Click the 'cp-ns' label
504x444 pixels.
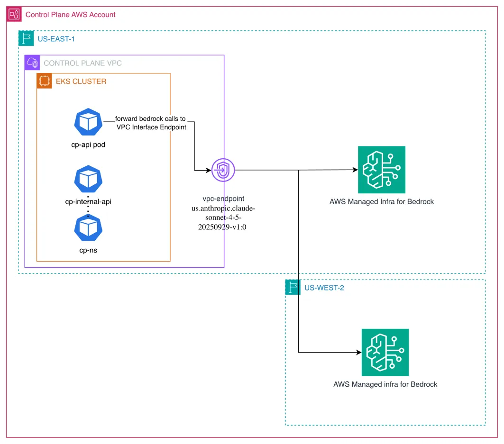pos(88,250)
